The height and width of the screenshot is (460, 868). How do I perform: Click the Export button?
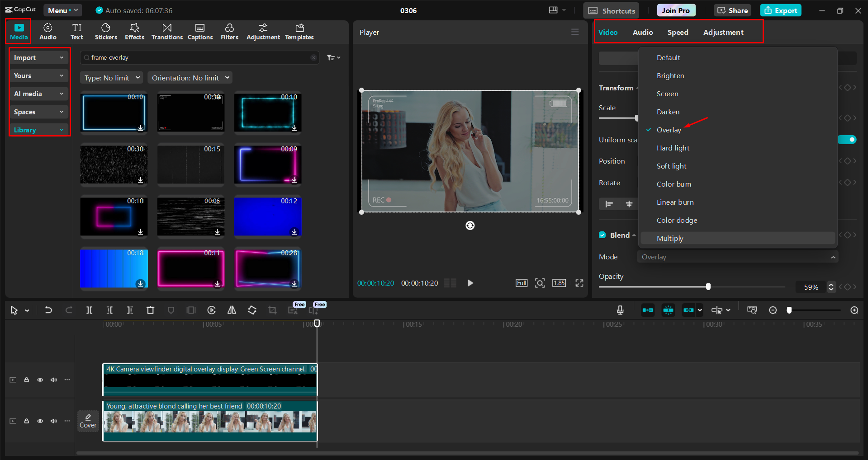coord(781,10)
